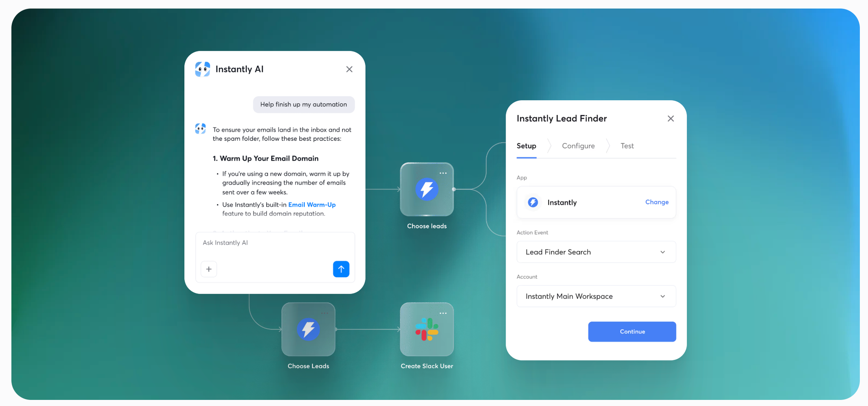Screen dimensions: 868x406
Task: Expand the Instantly Main Workspace dropdown
Action: click(596, 296)
